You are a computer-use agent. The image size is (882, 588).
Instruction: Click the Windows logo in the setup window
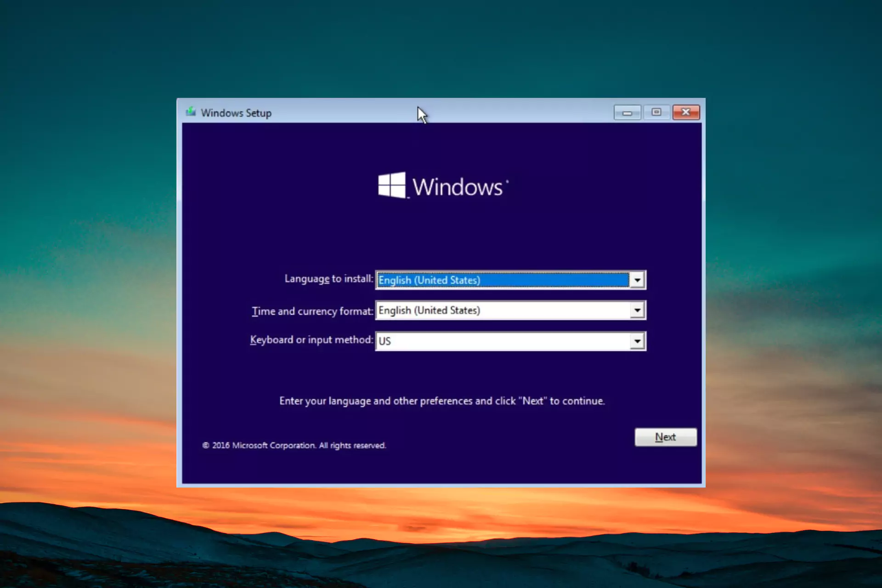[x=442, y=186]
